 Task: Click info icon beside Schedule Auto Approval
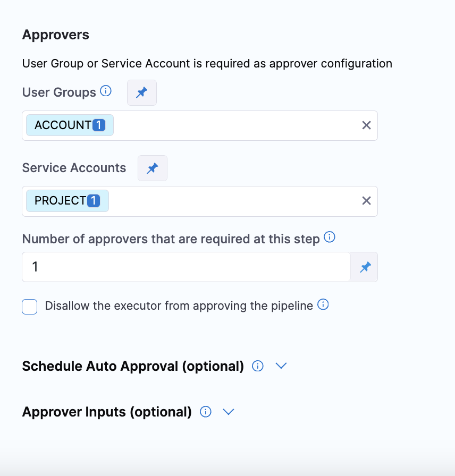[x=258, y=366]
